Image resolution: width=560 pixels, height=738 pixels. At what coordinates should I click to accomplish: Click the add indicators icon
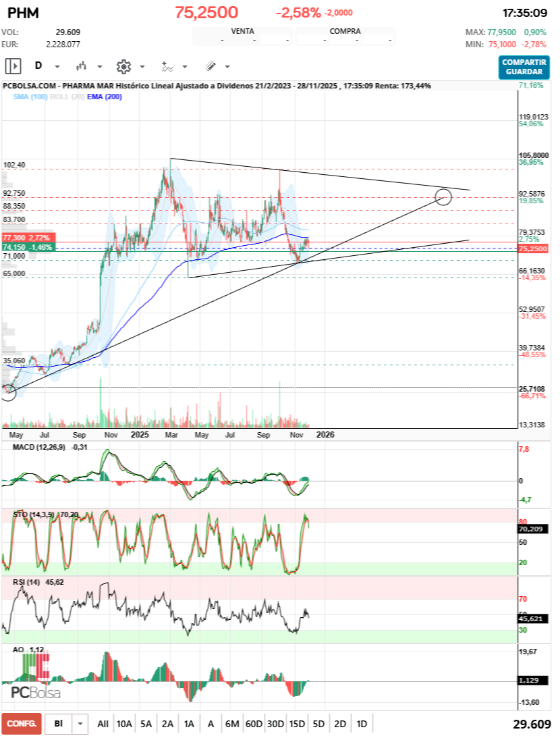click(167, 66)
